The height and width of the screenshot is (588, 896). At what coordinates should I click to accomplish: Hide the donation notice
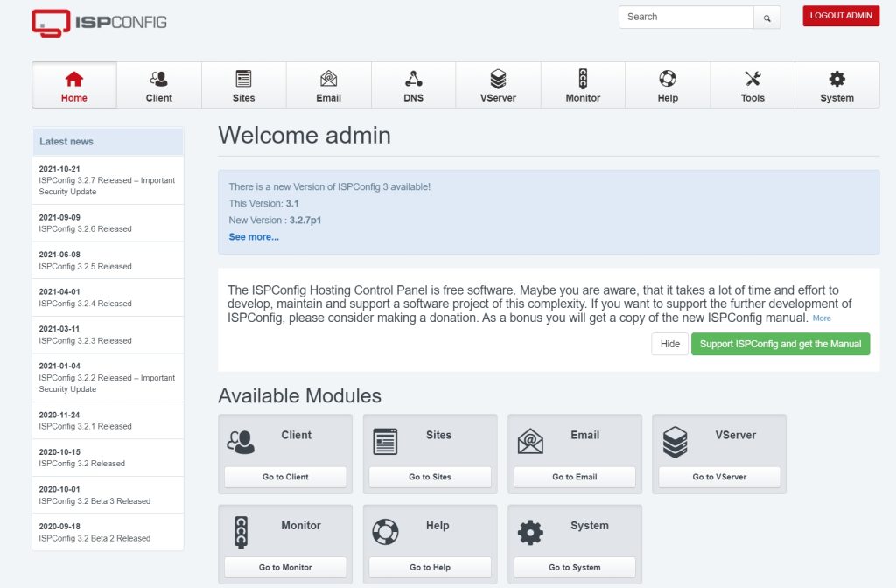(669, 344)
